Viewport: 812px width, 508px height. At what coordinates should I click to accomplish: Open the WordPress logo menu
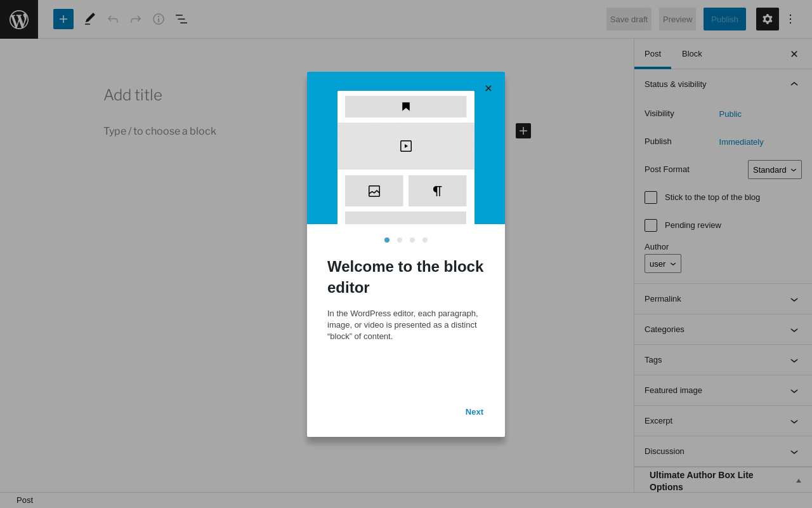pos(19,19)
